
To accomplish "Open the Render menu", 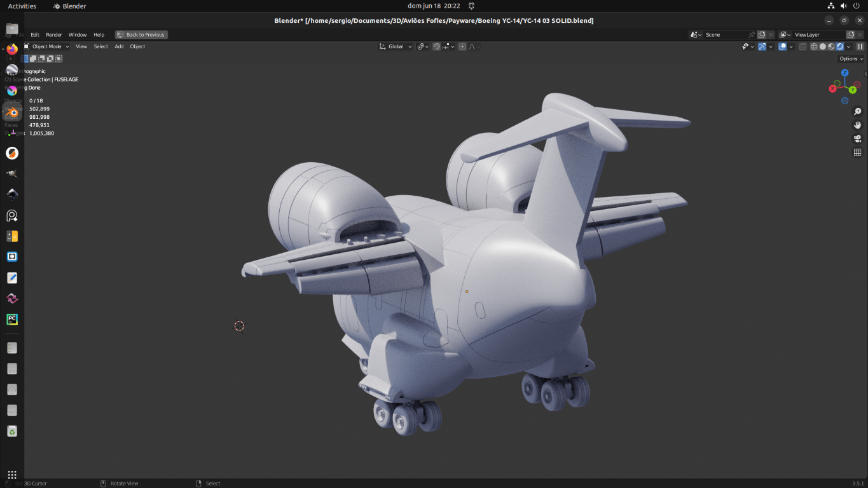I will pyautogui.click(x=54, y=35).
